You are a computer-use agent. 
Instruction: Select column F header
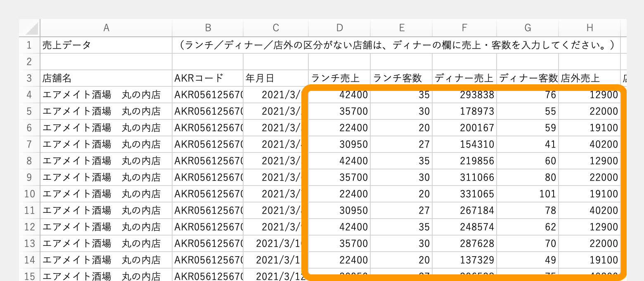[464, 28]
